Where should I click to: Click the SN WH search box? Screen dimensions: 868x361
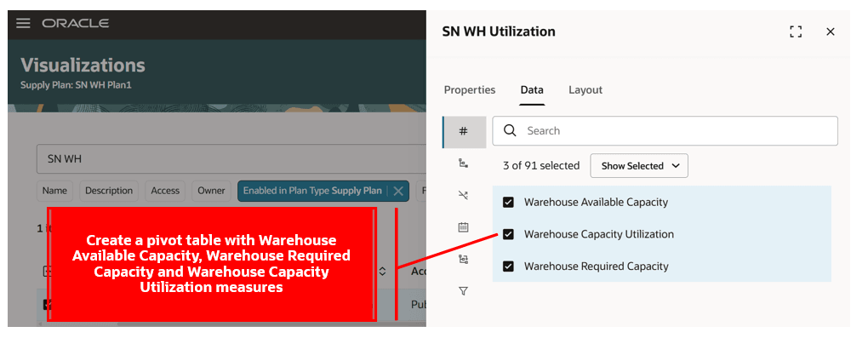[x=231, y=159]
